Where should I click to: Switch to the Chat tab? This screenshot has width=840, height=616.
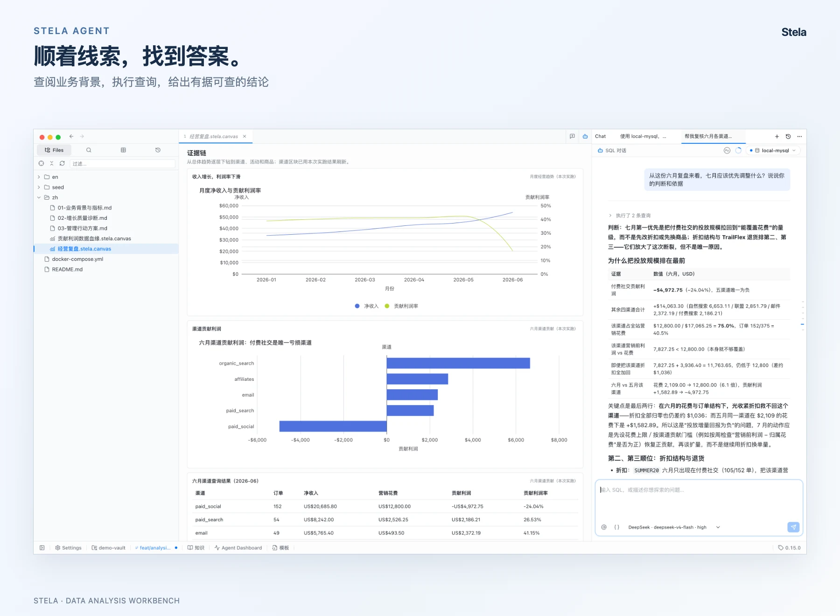click(x=601, y=136)
